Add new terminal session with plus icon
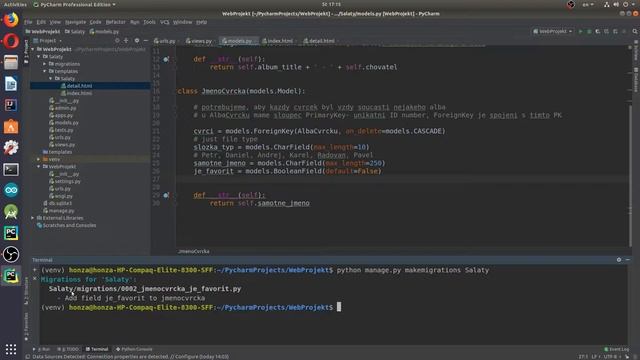Screen dimensions: 640x360 tap(35, 270)
